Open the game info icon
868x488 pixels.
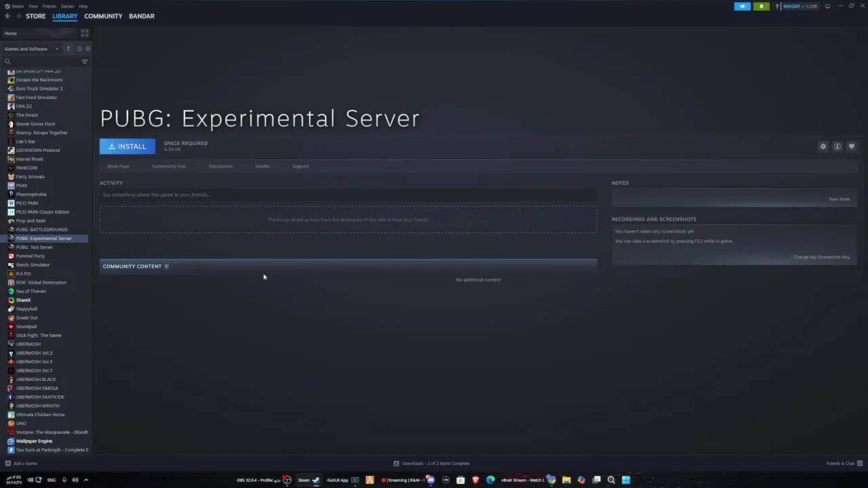[x=837, y=146]
